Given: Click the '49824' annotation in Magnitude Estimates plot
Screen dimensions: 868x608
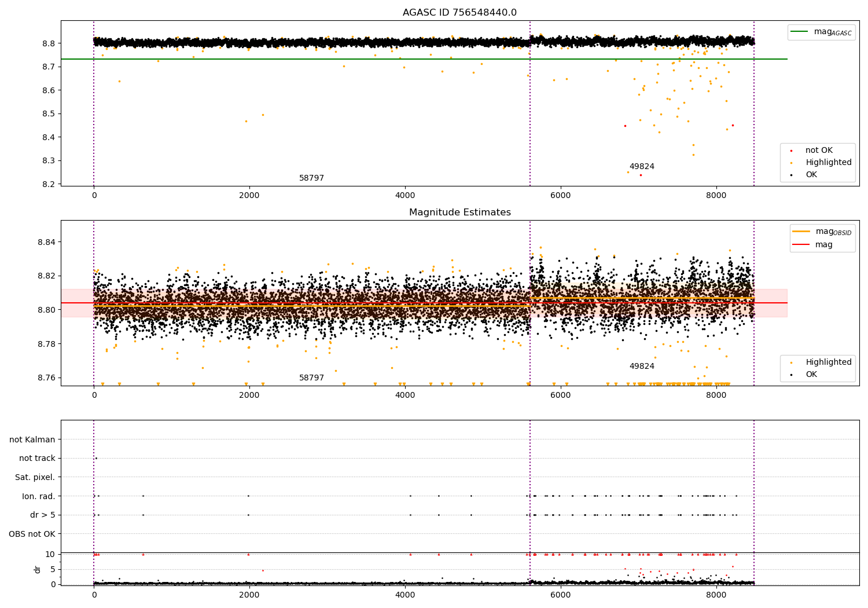Looking at the screenshot, I should 642,367.
